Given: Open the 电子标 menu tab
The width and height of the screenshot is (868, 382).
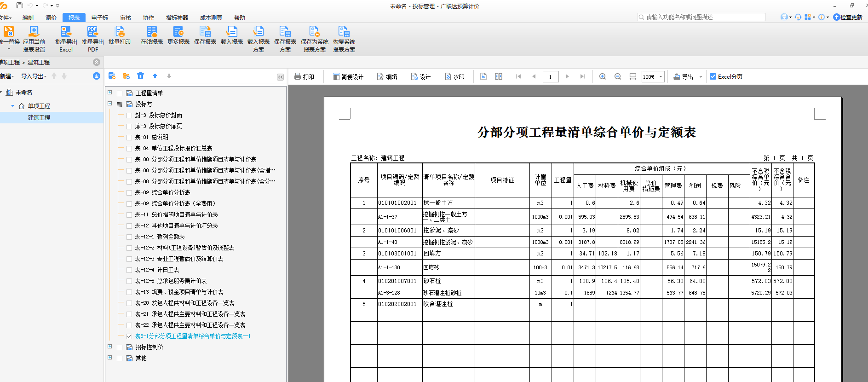Looking at the screenshot, I should click(x=100, y=18).
